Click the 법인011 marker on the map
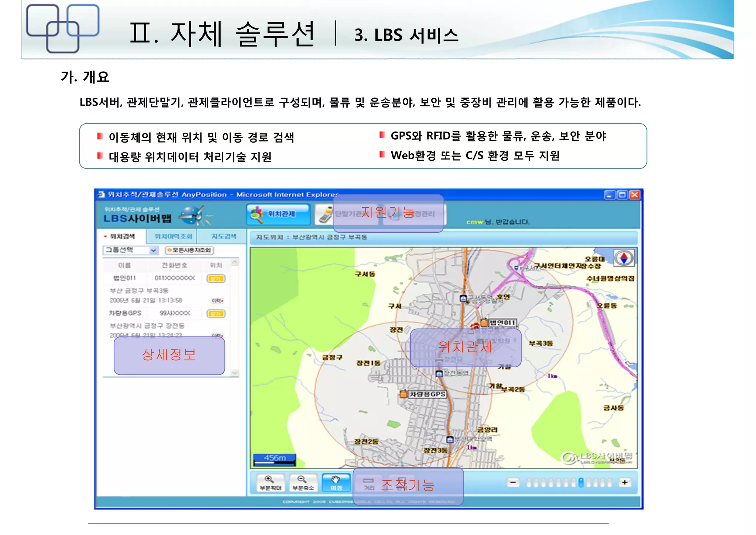This screenshot has height=535, width=756. [484, 323]
